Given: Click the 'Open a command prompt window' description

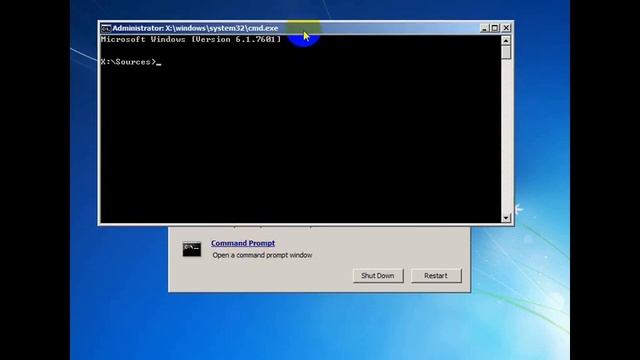Looking at the screenshot, I should (x=262, y=255).
